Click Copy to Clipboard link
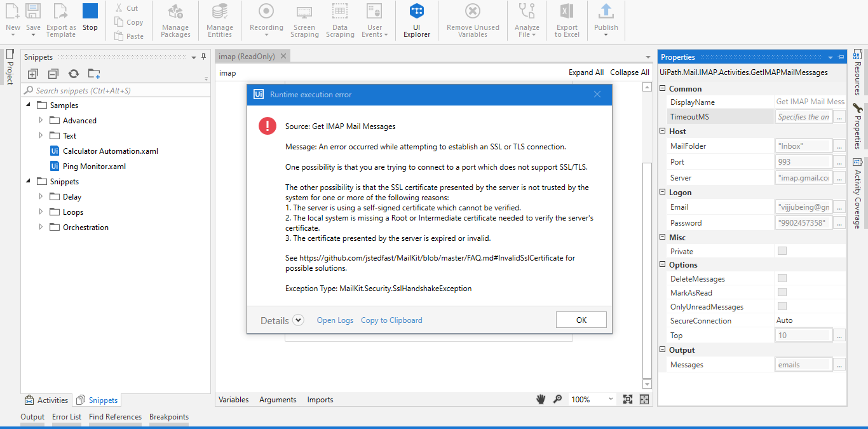 [x=391, y=320]
